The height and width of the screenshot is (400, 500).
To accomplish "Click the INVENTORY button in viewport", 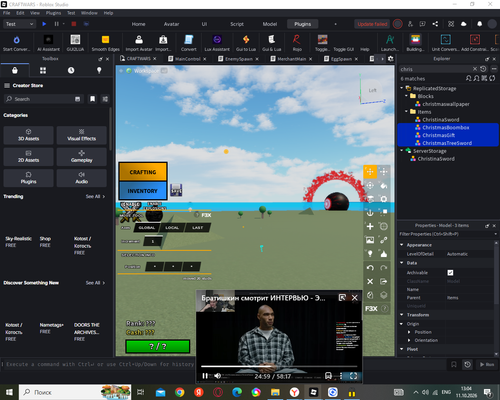I will [x=143, y=191].
